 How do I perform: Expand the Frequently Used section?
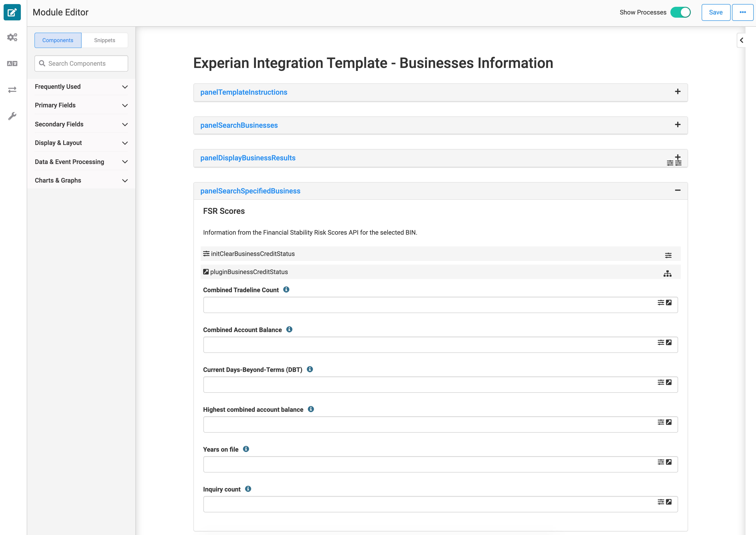[x=81, y=87]
